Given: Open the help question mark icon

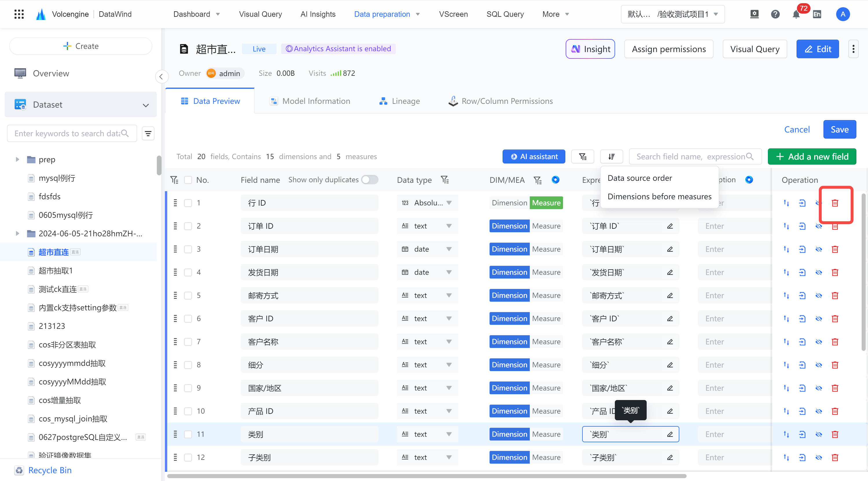Looking at the screenshot, I should tap(775, 14).
